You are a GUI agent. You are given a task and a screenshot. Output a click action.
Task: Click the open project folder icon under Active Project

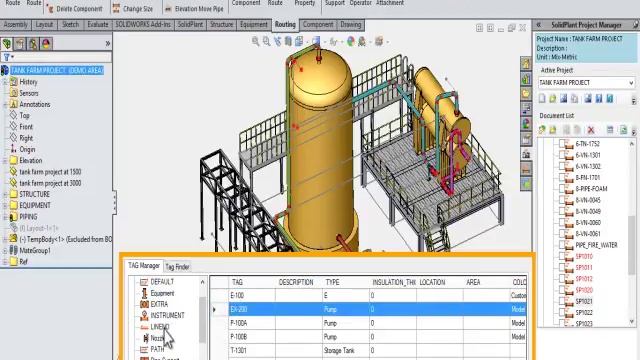coord(553,99)
